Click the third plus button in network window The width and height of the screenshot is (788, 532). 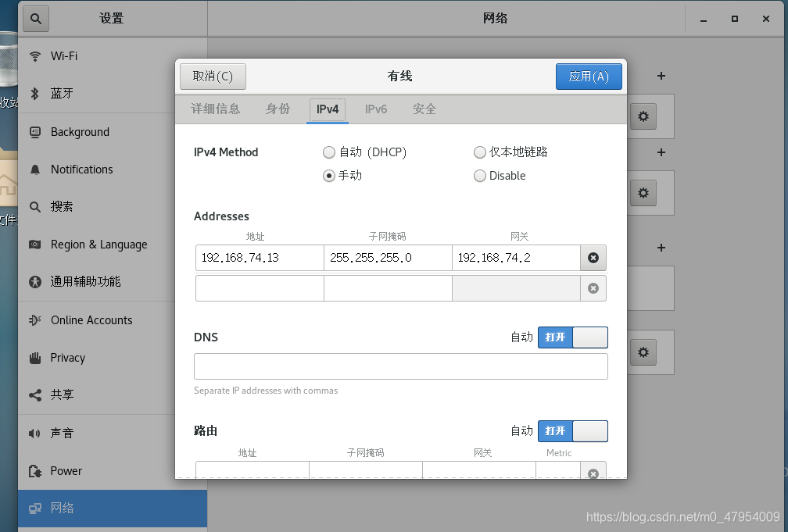pyautogui.click(x=661, y=248)
